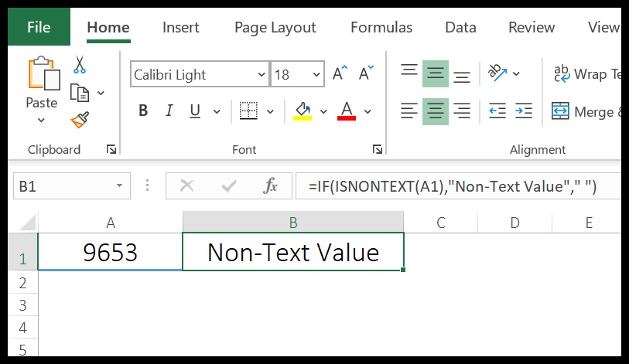Toggle middle vertical alignment
This screenshot has height=364, width=629.
[x=436, y=73]
